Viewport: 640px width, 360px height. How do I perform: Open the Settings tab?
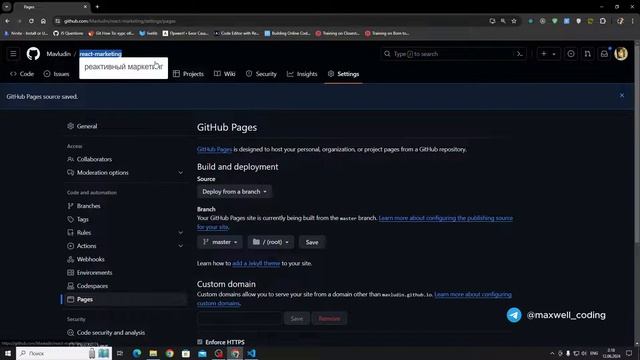[x=343, y=74]
